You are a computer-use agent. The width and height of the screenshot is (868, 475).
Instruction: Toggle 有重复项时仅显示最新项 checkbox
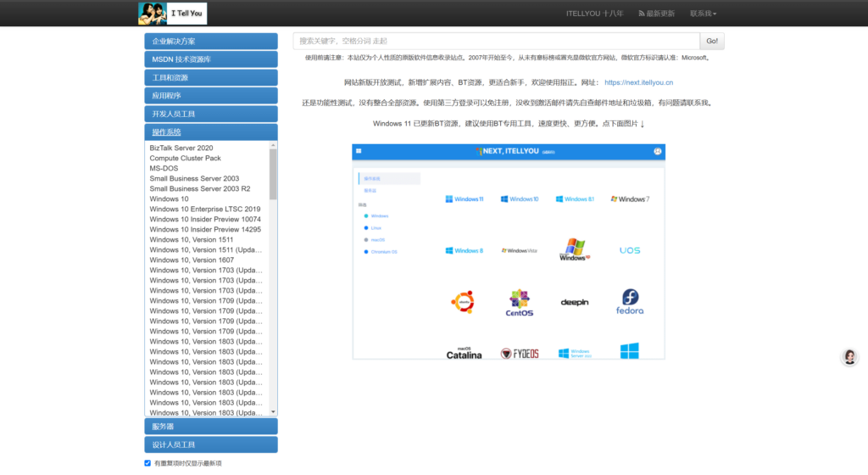pos(147,463)
